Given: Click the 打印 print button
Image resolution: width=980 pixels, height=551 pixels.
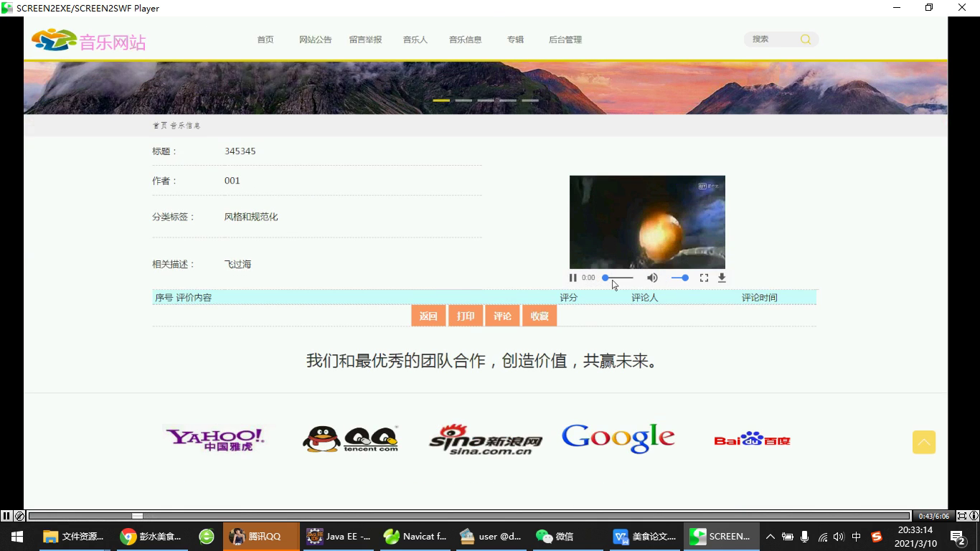Looking at the screenshot, I should pyautogui.click(x=466, y=316).
